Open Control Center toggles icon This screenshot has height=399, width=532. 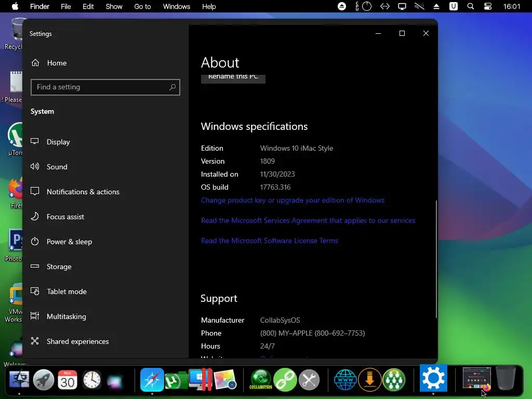coord(488,6)
